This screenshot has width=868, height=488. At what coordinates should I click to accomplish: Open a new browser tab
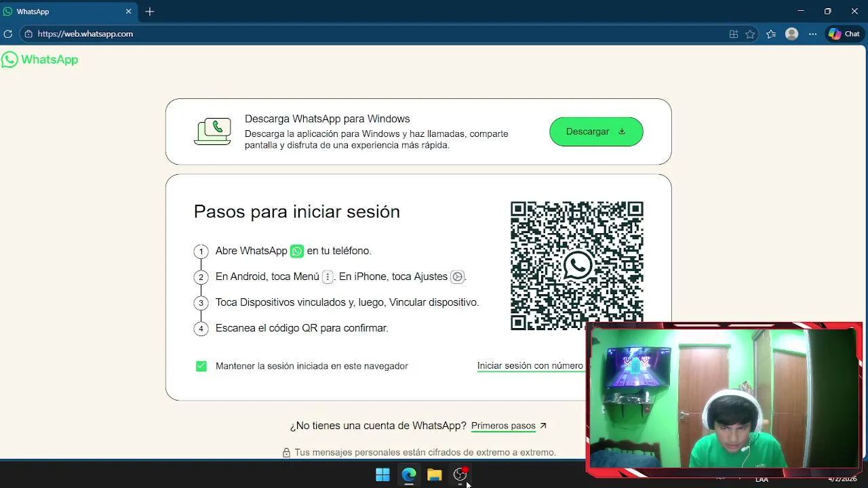pyautogui.click(x=150, y=12)
